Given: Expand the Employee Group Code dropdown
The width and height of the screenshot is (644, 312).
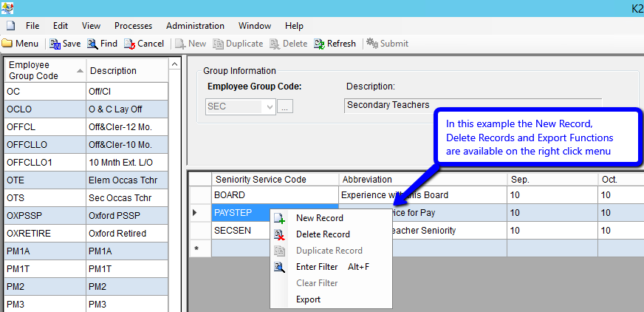Looking at the screenshot, I should tap(269, 107).
